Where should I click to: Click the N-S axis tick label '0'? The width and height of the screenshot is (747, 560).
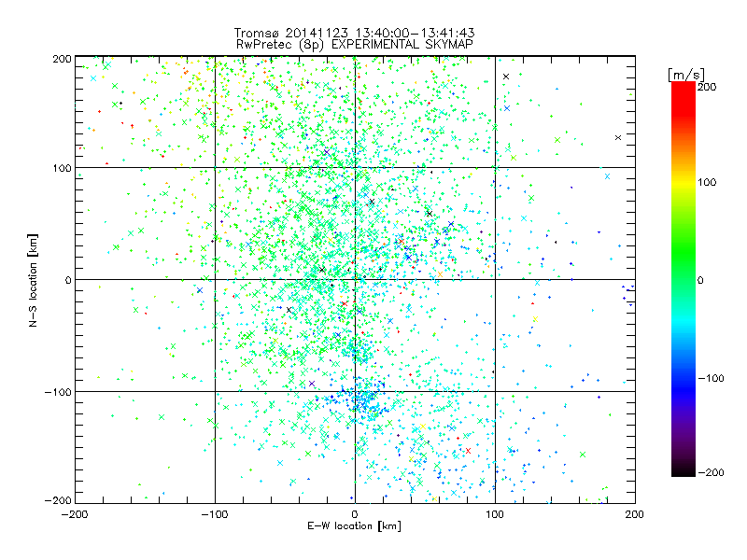[68, 280]
